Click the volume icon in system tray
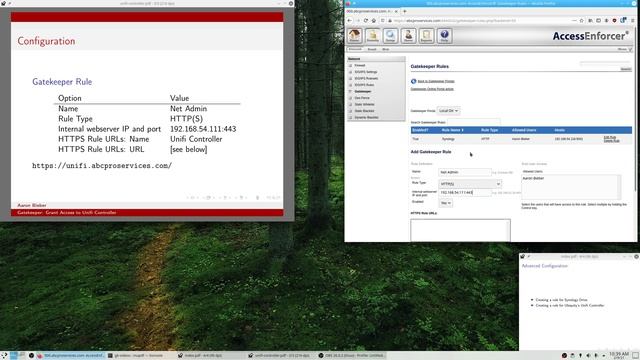The image size is (640, 360). point(588,356)
